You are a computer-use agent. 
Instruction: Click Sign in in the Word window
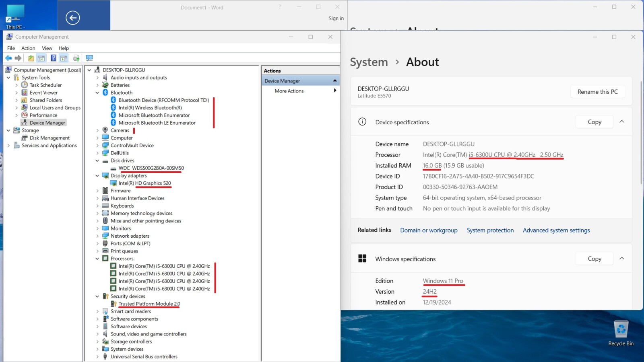click(336, 19)
